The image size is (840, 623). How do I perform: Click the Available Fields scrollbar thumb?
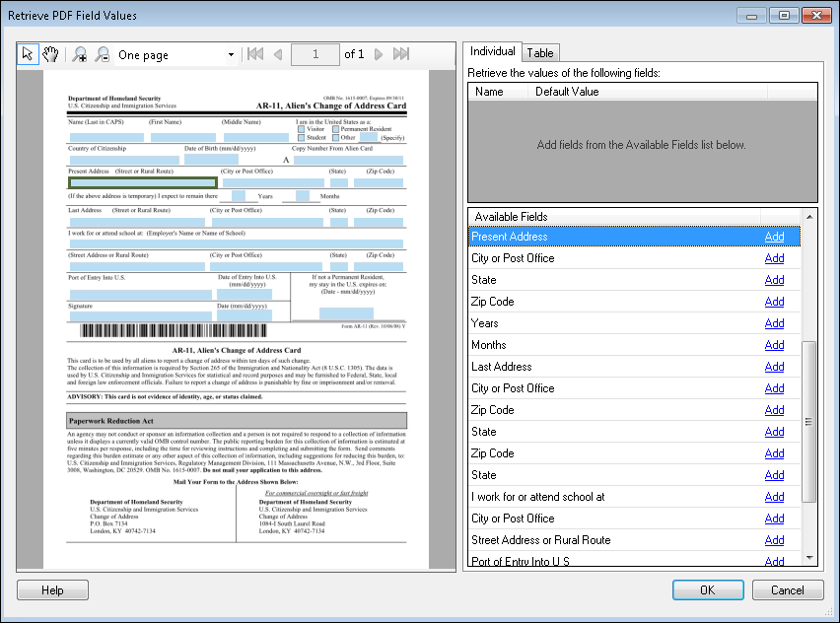point(808,422)
